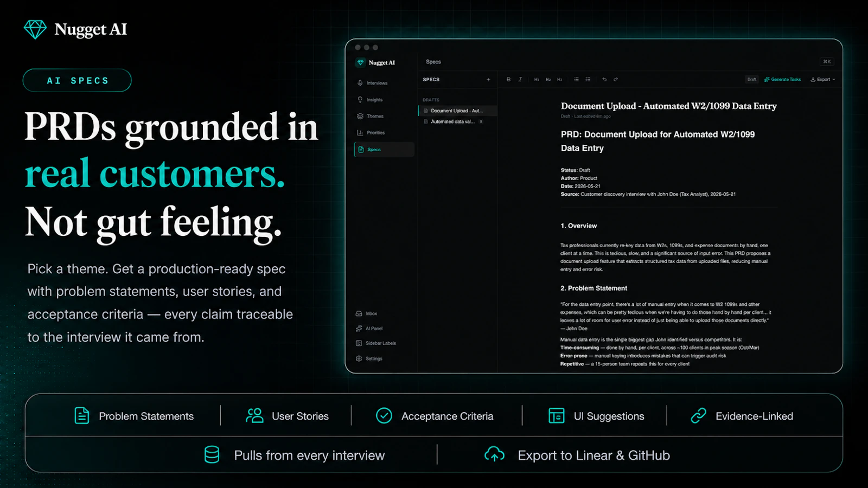Click the Export to Linear & GitHub cloud icon
The width and height of the screenshot is (868, 488).
pos(494,454)
